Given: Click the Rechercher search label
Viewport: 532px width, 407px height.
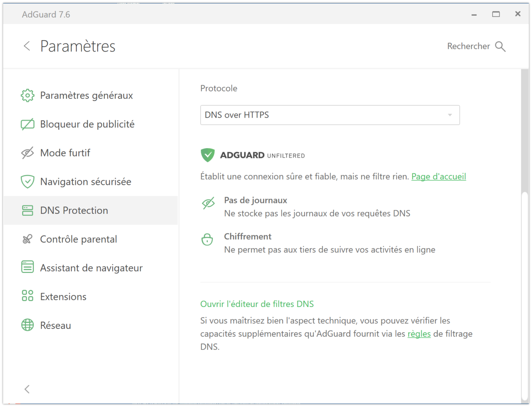Looking at the screenshot, I should click(469, 46).
